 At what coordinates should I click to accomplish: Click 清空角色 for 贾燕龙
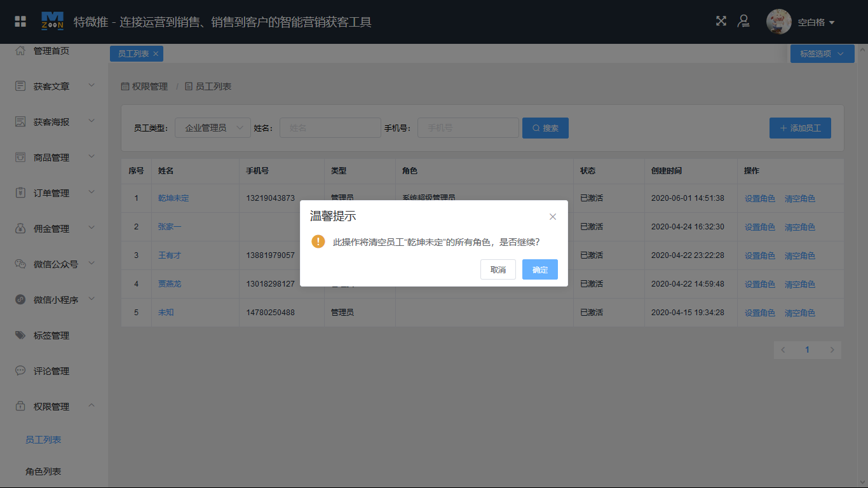800,284
